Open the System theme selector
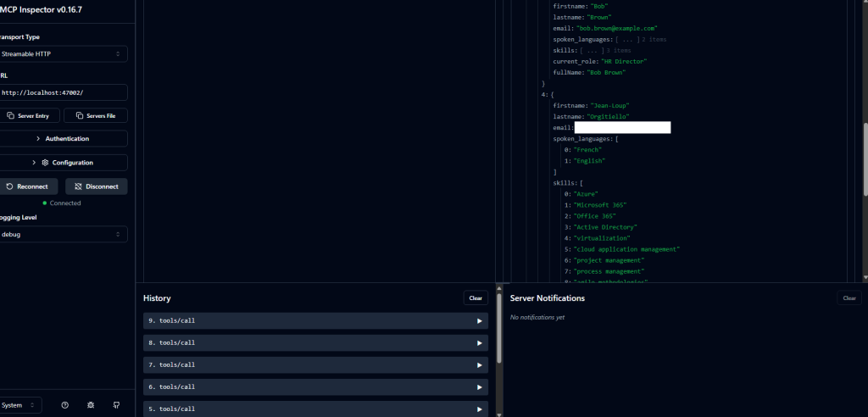This screenshot has width=868, height=417. click(x=19, y=405)
